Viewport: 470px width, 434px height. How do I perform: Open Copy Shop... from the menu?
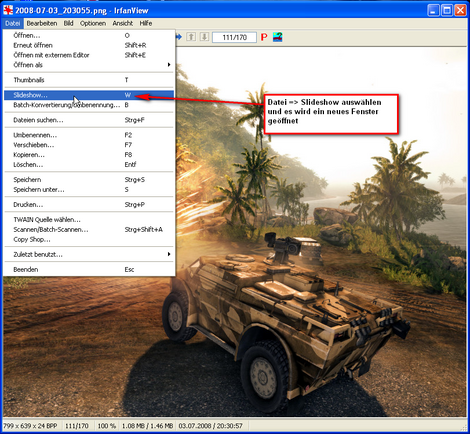pyautogui.click(x=89, y=239)
